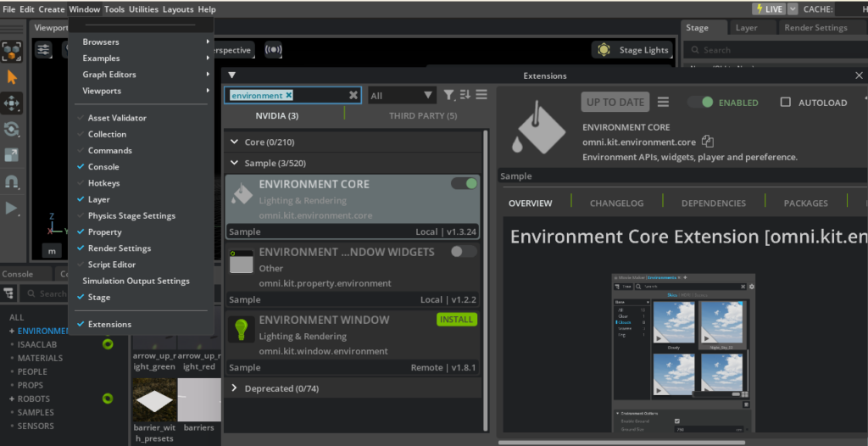Screen dimensions: 868x446
Task: Choose the Rotate tool in left toolbar
Action: point(12,130)
